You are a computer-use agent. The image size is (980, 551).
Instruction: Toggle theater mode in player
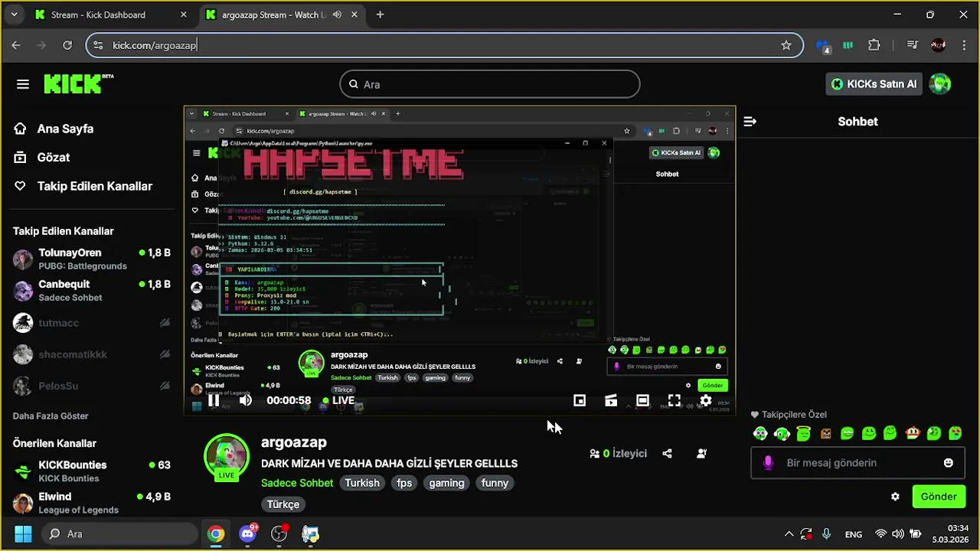coord(642,400)
